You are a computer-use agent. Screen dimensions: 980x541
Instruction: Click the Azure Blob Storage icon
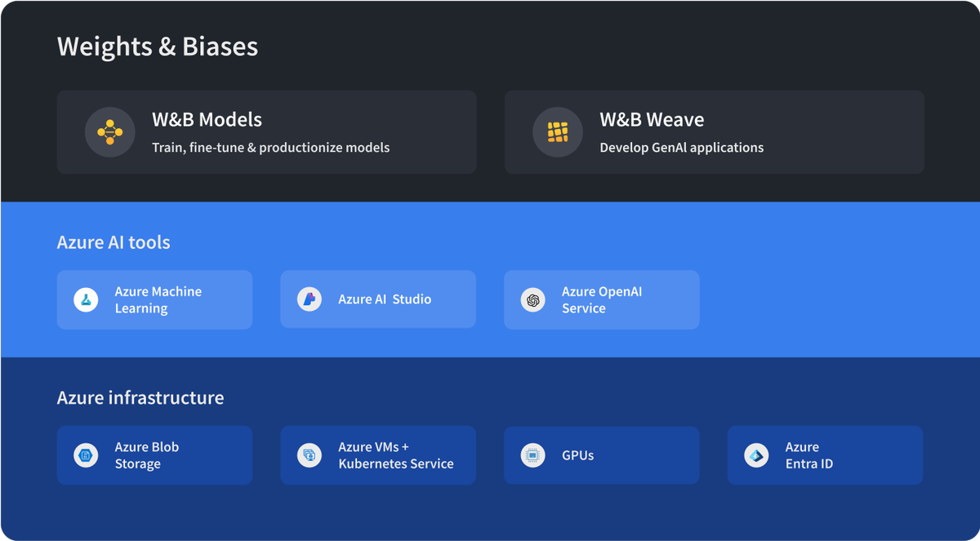86,455
